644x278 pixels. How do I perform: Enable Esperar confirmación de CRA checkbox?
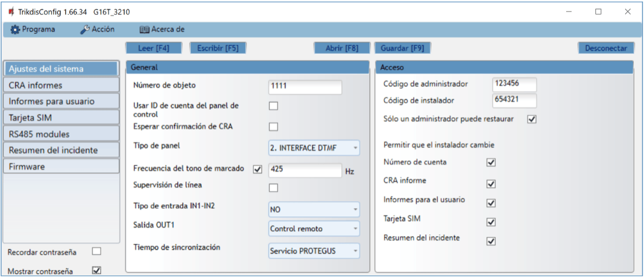coord(274,127)
